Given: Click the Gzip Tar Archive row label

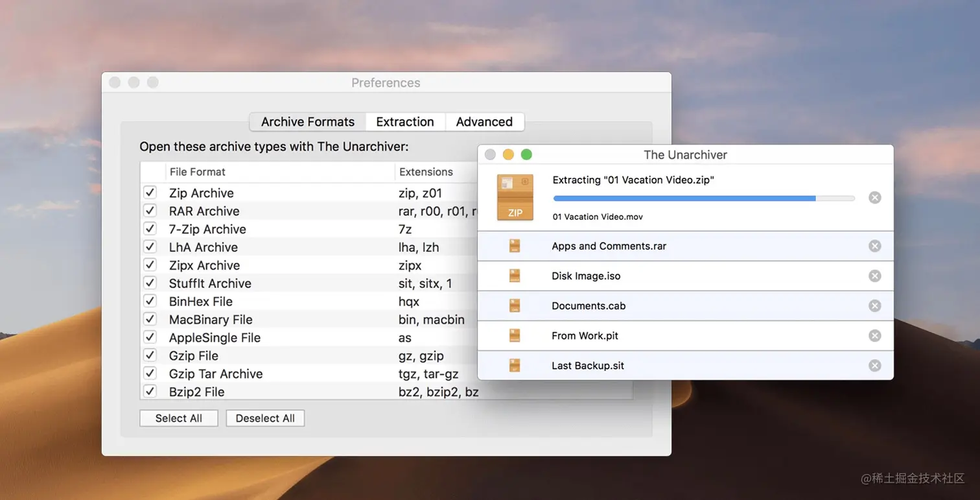Looking at the screenshot, I should click(x=216, y=374).
